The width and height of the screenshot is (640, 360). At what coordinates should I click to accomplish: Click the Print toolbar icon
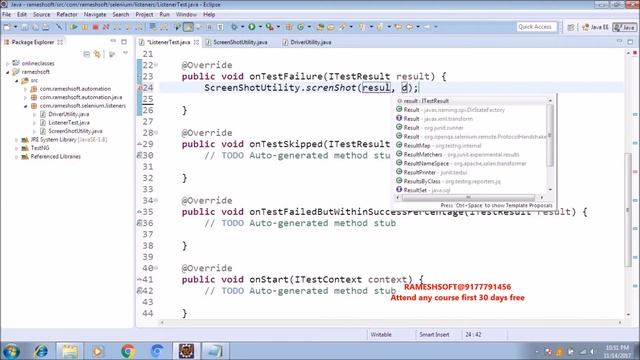(x=46, y=27)
